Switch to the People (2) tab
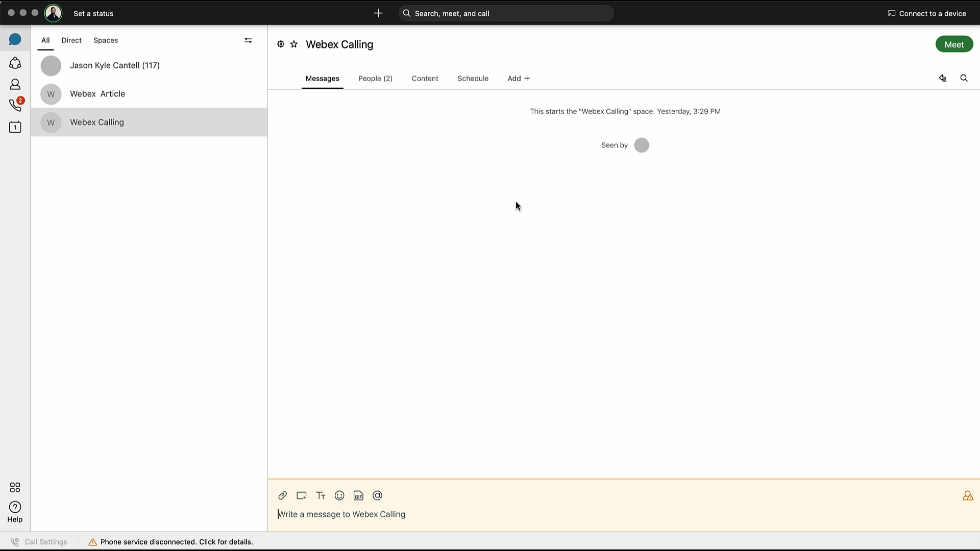The image size is (980, 551). [375, 79]
